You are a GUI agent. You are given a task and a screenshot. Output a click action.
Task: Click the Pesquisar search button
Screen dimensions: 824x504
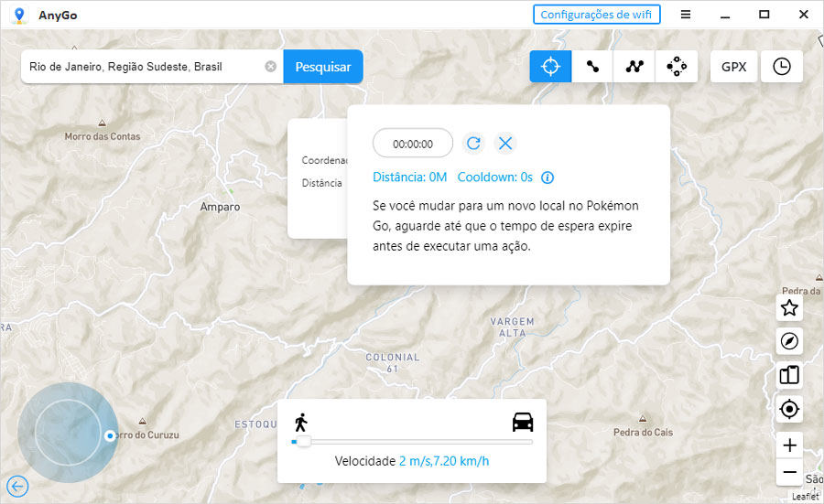[x=322, y=67]
